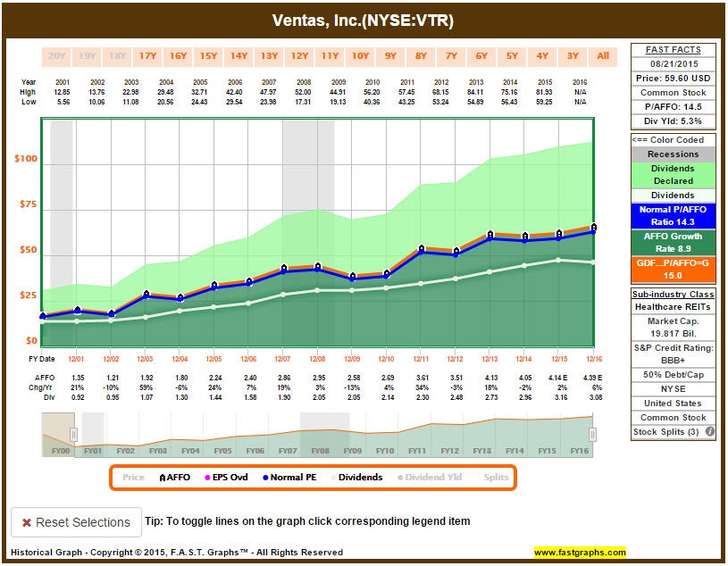Switch to the 7Y time range

tap(451, 56)
